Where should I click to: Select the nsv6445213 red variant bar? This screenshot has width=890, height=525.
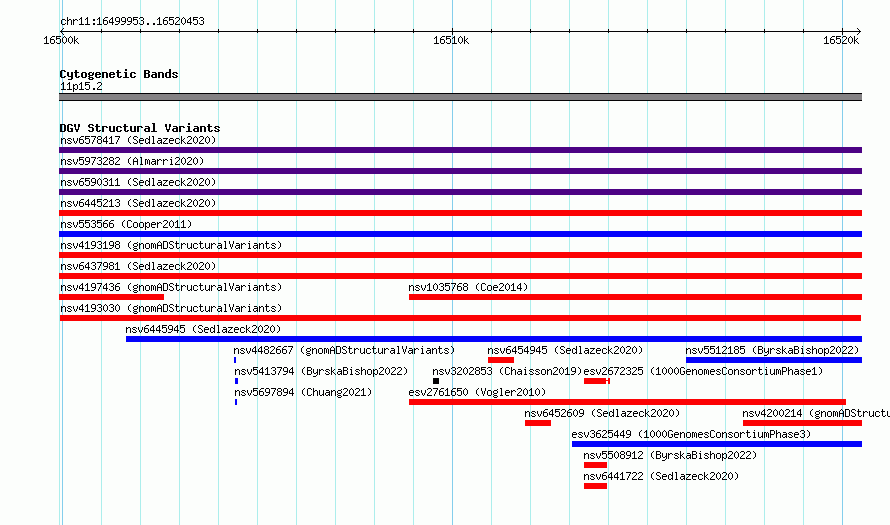point(460,213)
